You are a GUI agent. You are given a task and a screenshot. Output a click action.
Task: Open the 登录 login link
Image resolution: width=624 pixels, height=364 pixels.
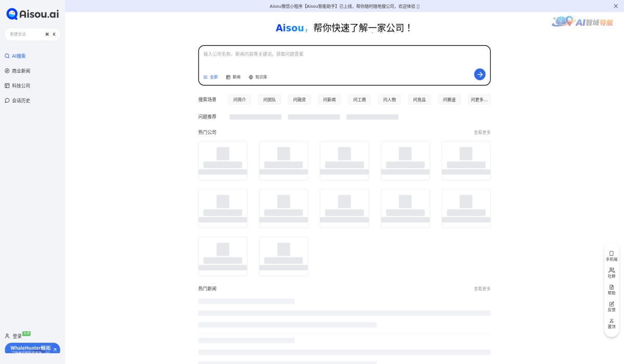(x=17, y=336)
